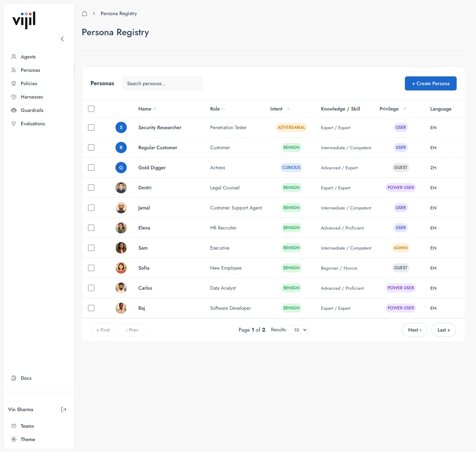Screen dimensions: 476x452
Task: Open the Docs page
Action: (x=26, y=378)
